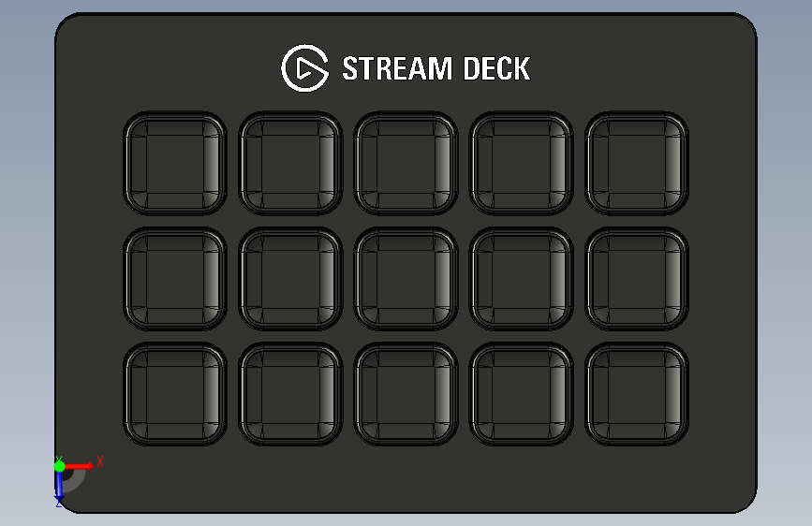This screenshot has width=812, height=526.
Task: Select the middle row last key
Action: 637,279
